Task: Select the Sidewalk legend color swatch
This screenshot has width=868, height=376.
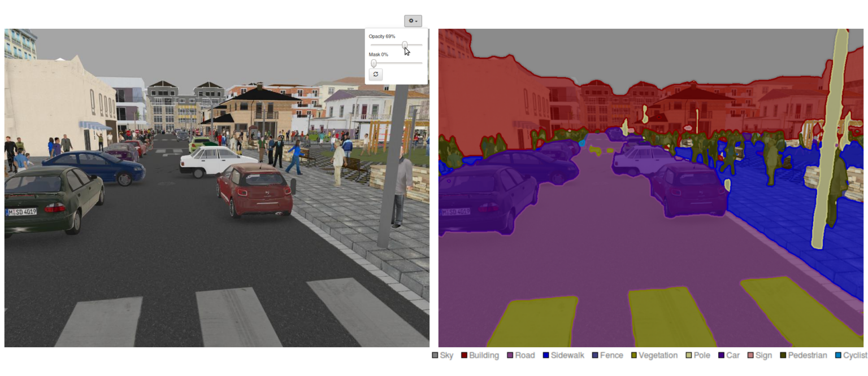Action: point(546,356)
